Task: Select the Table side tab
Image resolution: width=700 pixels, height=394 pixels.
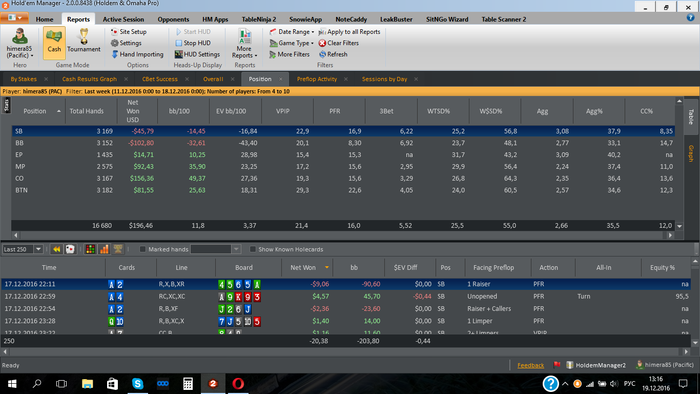Action: click(691, 116)
